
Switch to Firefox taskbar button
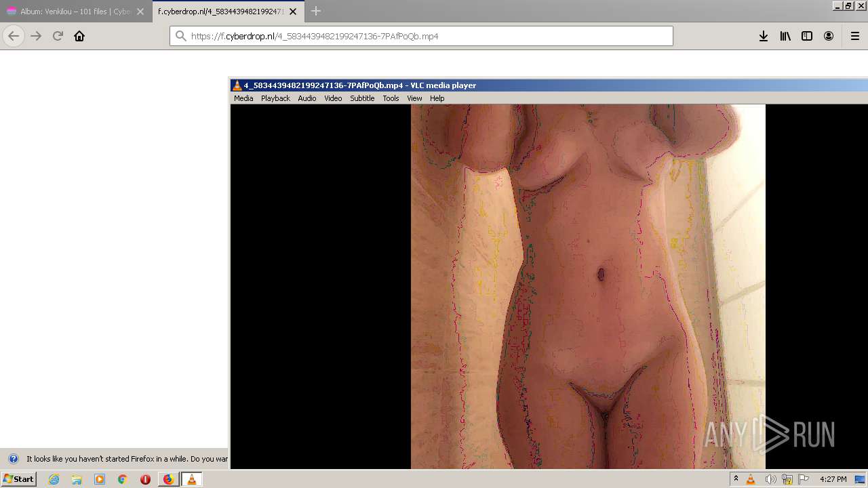[168, 479]
